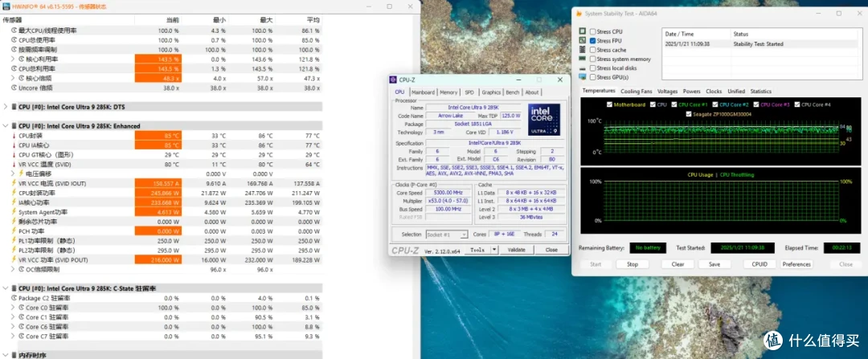Image resolution: width=868 pixels, height=359 pixels.
Task: Click the Stress FPU icon in AIDA64
Action: 583,40
